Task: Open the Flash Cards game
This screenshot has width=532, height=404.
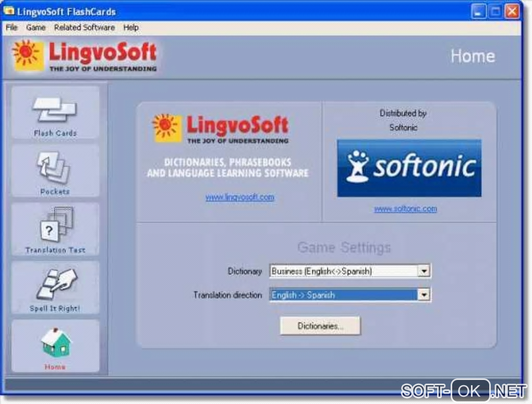Action: click(55, 112)
